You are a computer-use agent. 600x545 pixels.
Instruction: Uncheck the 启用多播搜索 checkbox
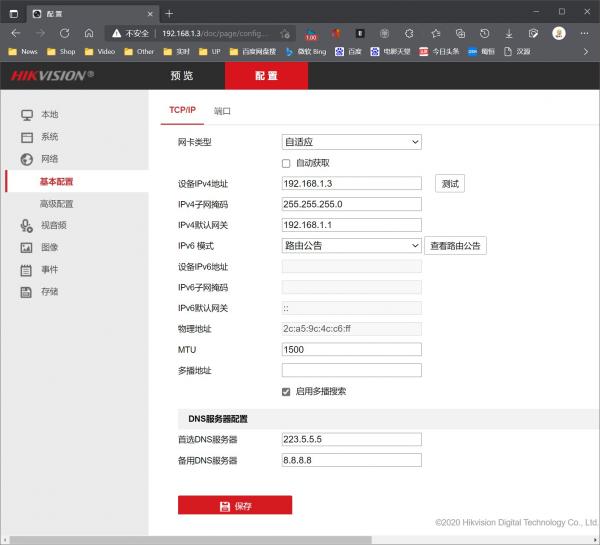point(286,392)
